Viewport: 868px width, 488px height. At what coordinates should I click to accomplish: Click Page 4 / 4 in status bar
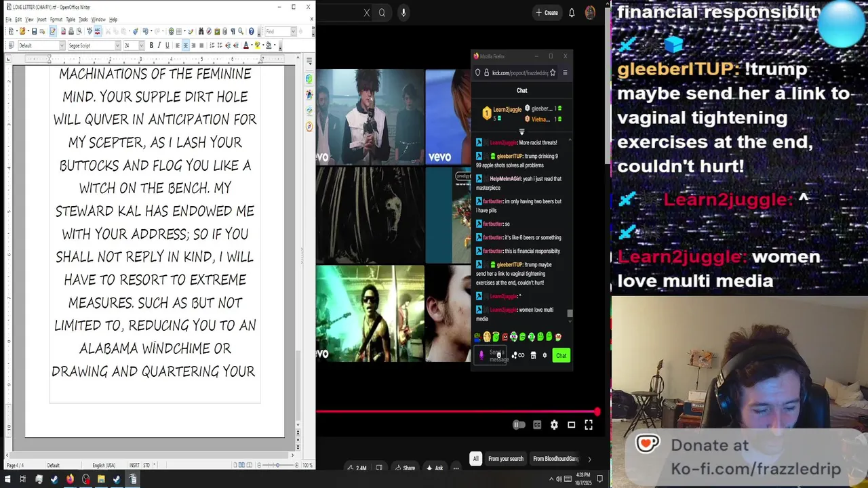coord(15,466)
